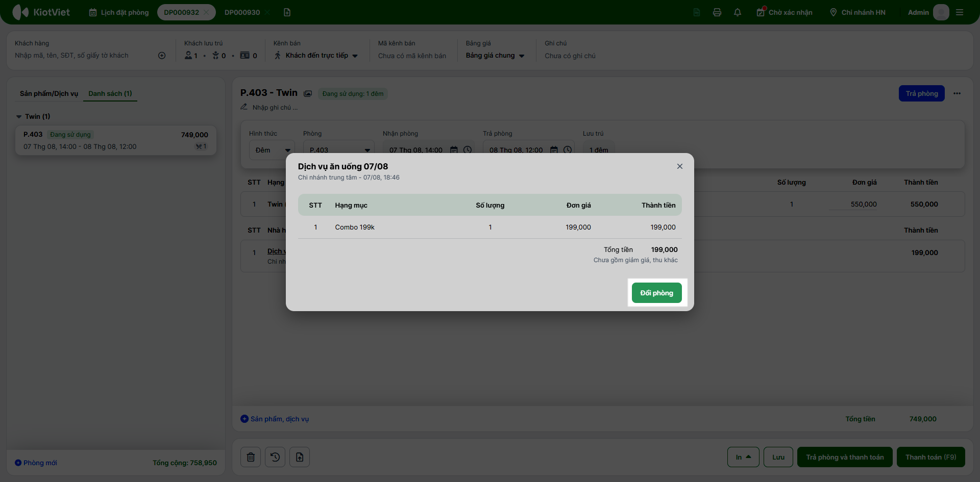Viewport: 980px width, 482px height.
Task: Open Bảng giá chung price list dropdown
Action: (495, 56)
